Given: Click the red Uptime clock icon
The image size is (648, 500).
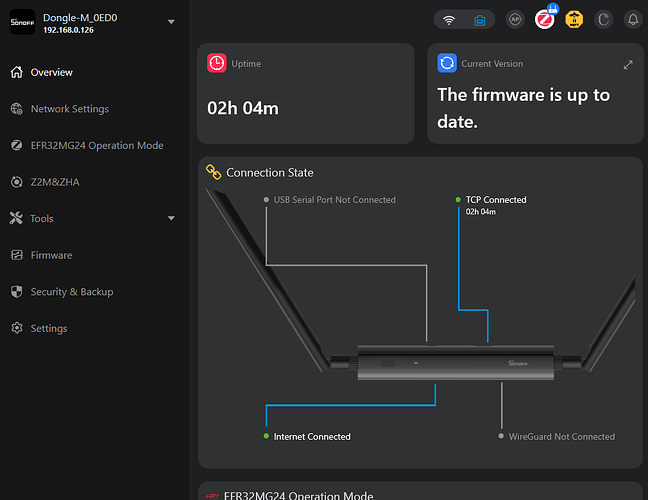Looking at the screenshot, I should coord(217,63).
